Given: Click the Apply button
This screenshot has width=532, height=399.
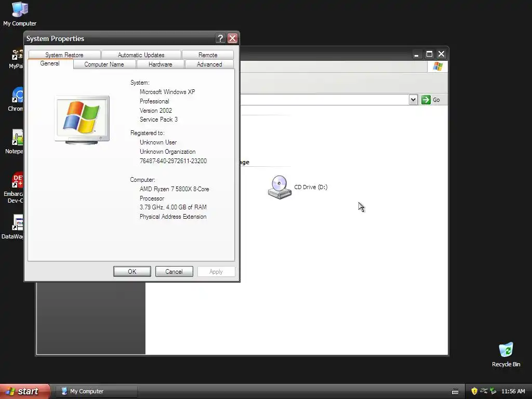Looking at the screenshot, I should 216,271.
